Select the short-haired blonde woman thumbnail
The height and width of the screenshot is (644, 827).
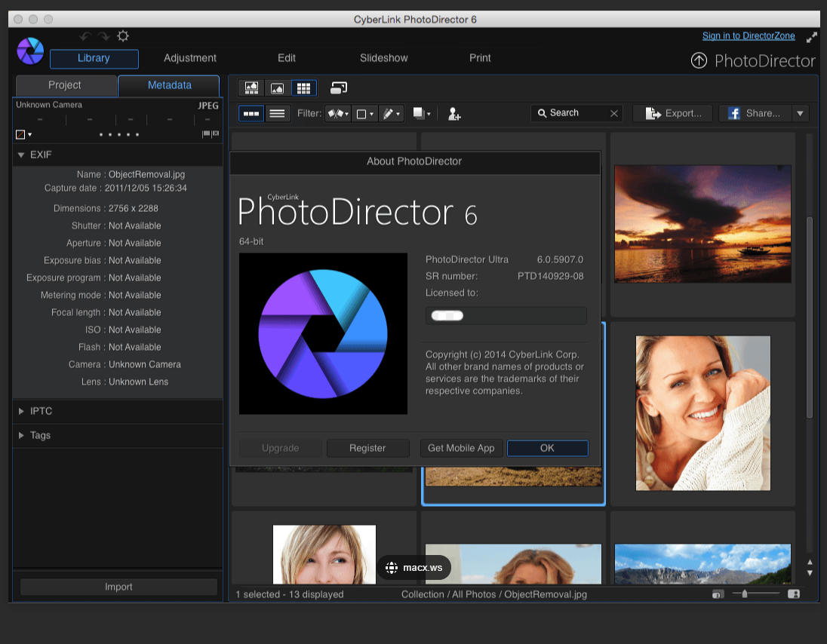[324, 554]
